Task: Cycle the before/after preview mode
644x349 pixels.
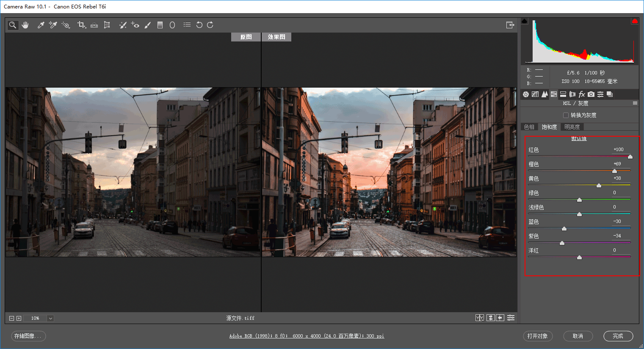Action: [479, 318]
